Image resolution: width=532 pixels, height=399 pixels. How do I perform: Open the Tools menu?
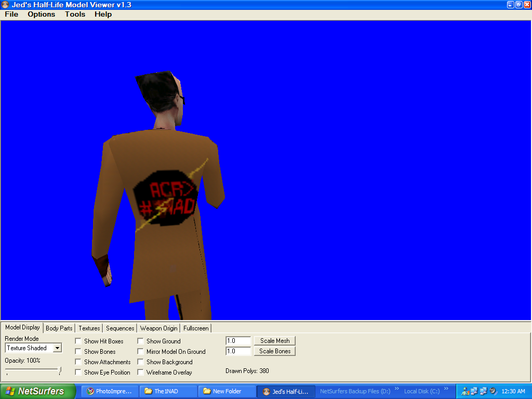[x=75, y=14]
